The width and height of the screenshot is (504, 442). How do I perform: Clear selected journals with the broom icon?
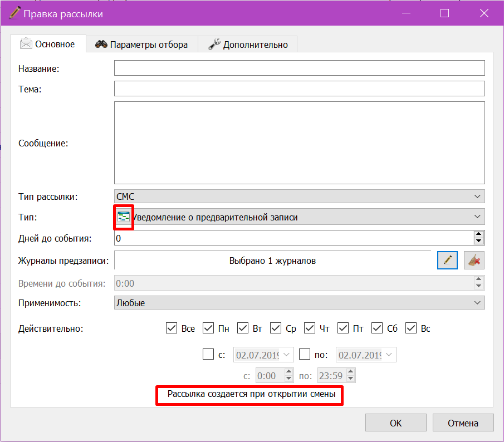pyautogui.click(x=474, y=260)
